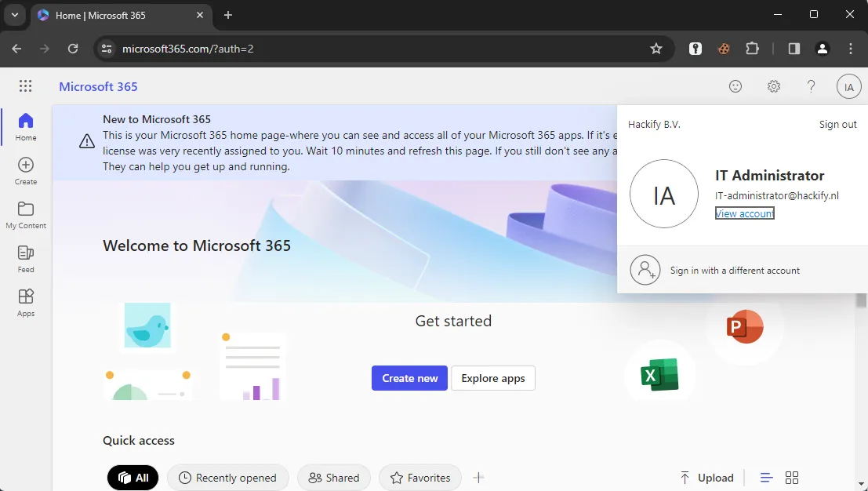
Task: Enable the Favorites filter
Action: tap(419, 477)
